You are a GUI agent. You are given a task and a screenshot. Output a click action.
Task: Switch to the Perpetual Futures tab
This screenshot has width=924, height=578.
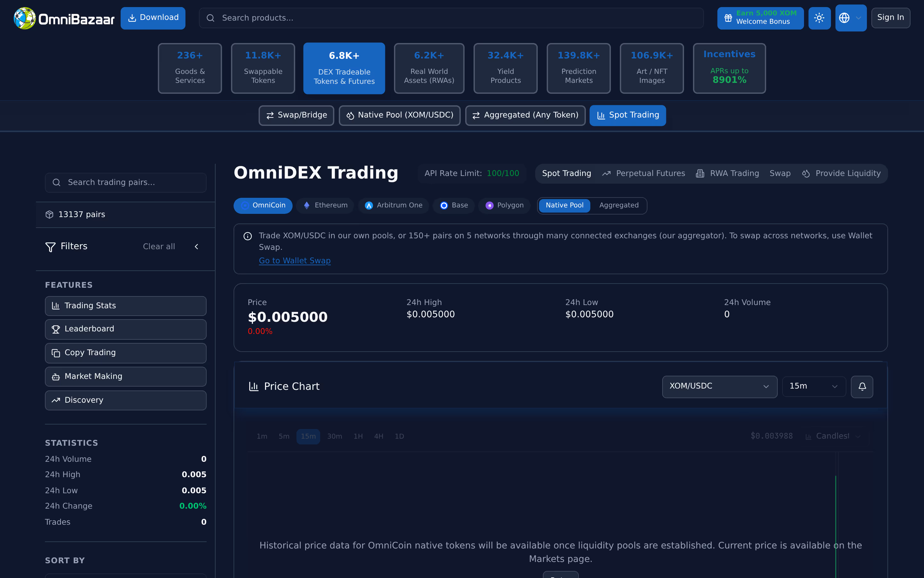(644, 173)
